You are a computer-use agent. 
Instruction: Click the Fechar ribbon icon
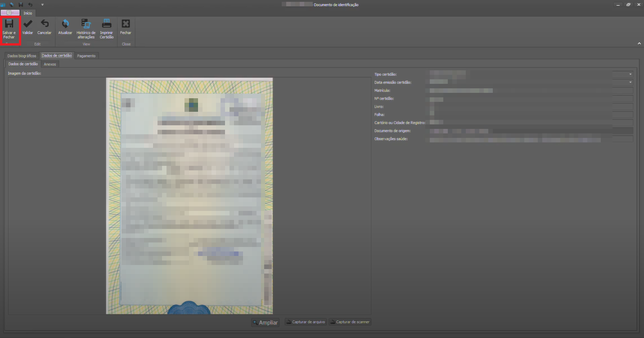(126, 24)
